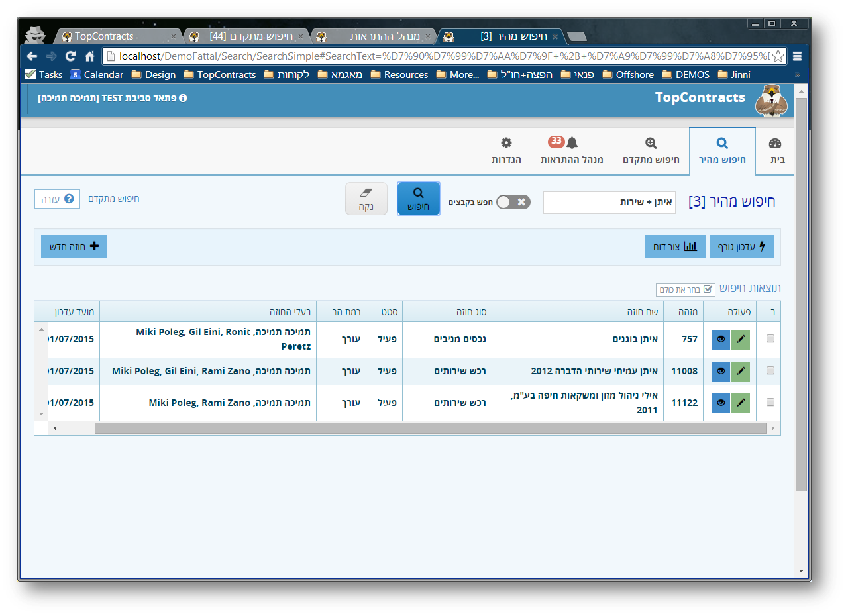Toggle the 'חפש בקבצים' search-in-files switch

pos(513,202)
